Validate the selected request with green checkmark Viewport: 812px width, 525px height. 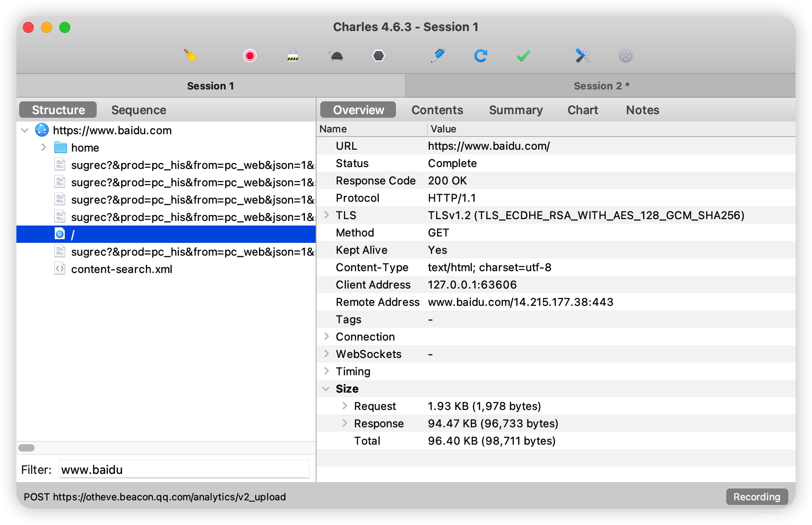point(524,56)
